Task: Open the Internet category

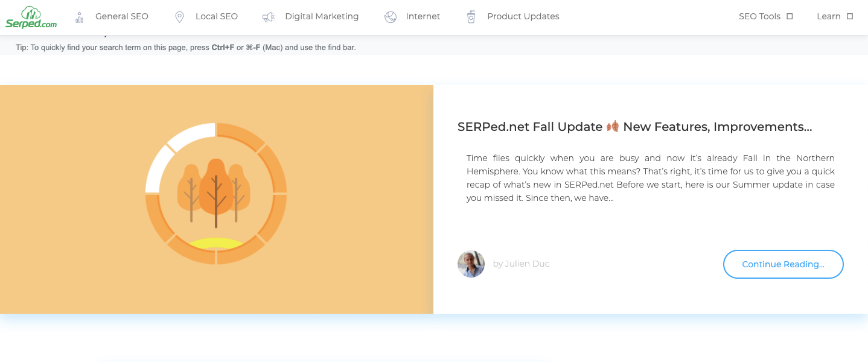Action: (x=423, y=17)
